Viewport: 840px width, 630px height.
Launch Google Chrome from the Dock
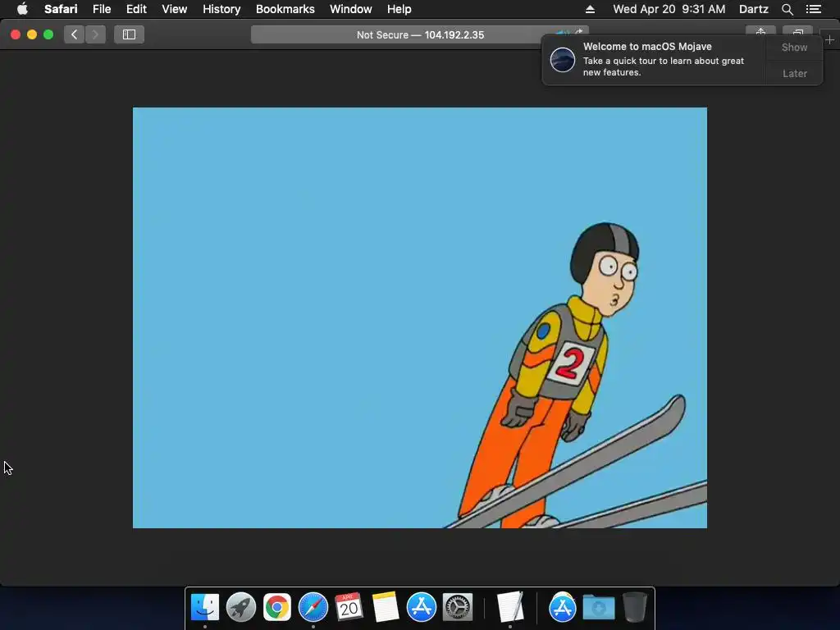coord(277,608)
